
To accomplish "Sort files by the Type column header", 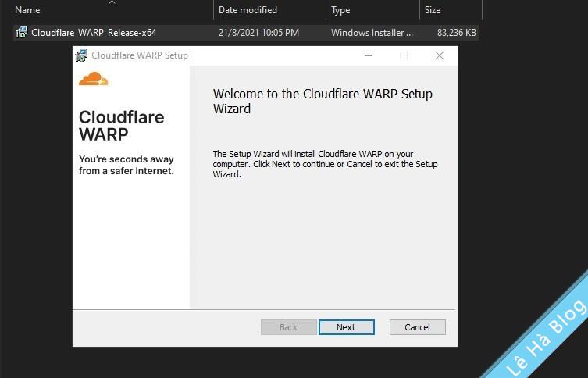I will [x=340, y=10].
